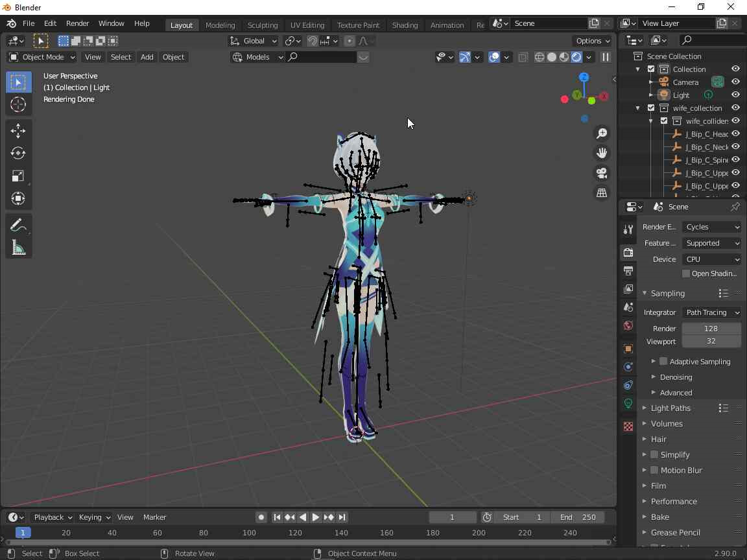This screenshot has width=747, height=560.
Task: Open the Object Data properties light icon
Action: [x=628, y=404]
